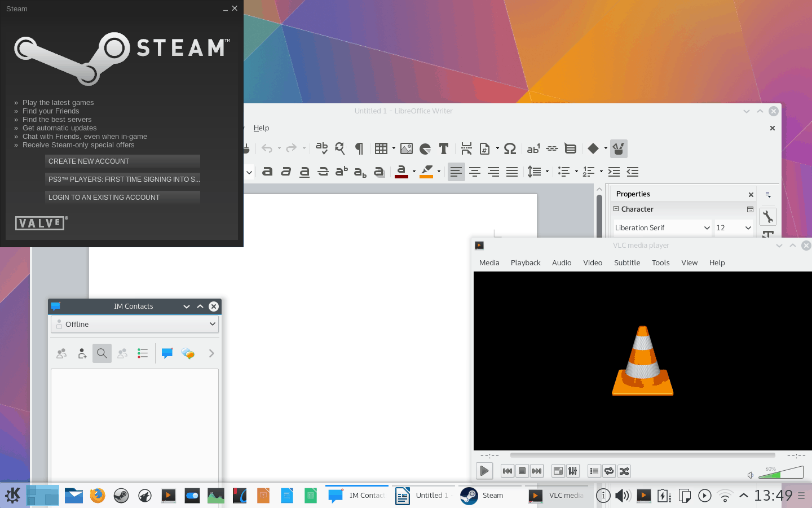This screenshot has width=812, height=508.
Task: Open Help menu in LibreOffice Writer
Action: click(x=261, y=128)
